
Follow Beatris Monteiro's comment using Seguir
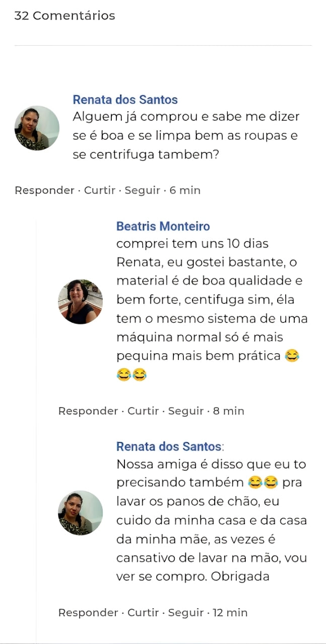pos(185,411)
